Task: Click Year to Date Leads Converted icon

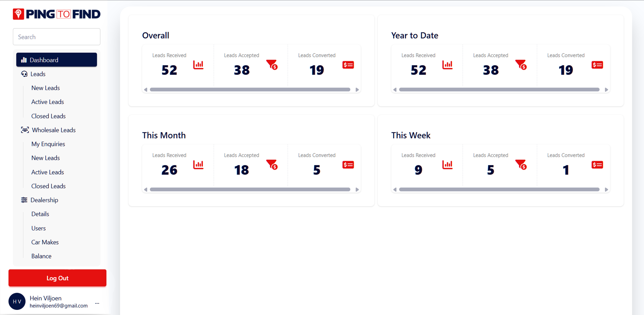Action: pyautogui.click(x=597, y=65)
